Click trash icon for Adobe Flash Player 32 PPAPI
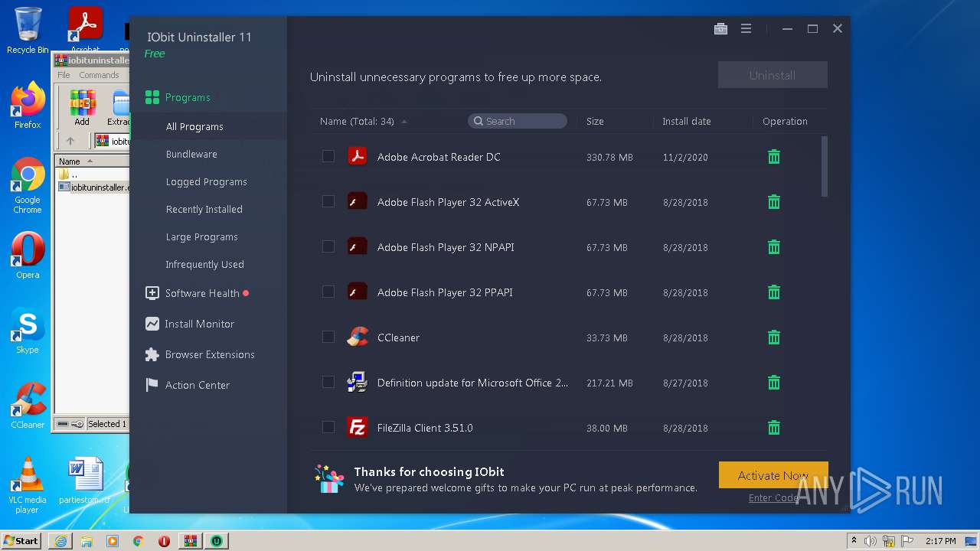980x551 pixels. [x=774, y=292]
